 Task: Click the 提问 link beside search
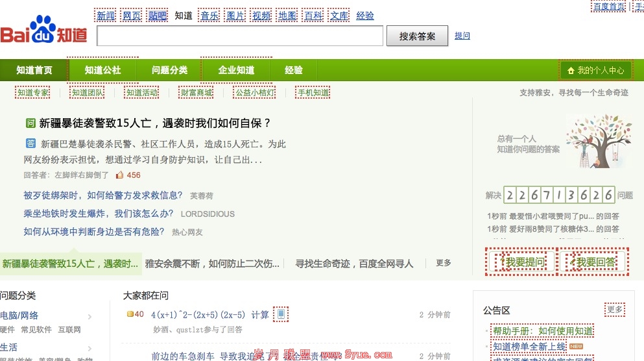pos(462,36)
